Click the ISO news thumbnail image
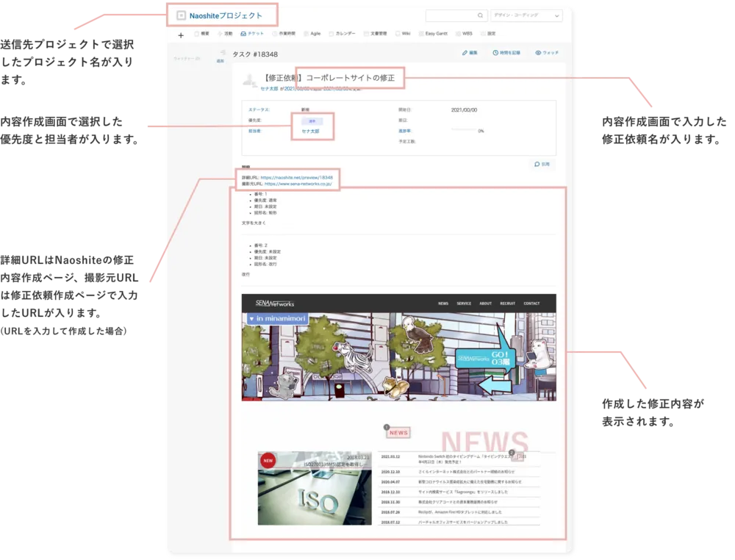This screenshot has height=560, width=735. 315,488
